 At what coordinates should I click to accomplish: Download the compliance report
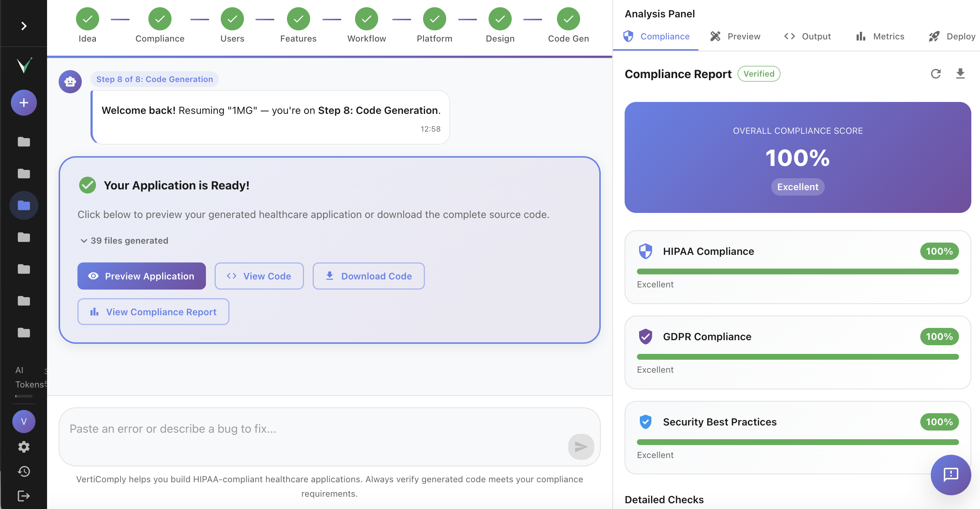(960, 74)
